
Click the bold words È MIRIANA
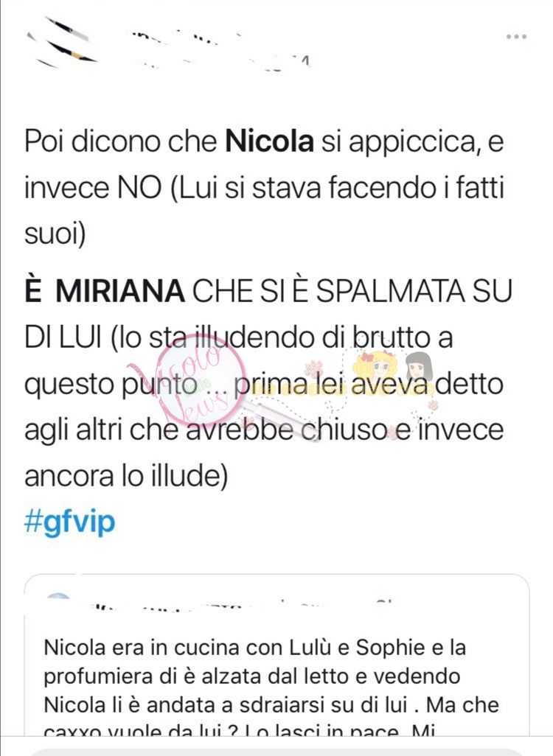(104, 292)
